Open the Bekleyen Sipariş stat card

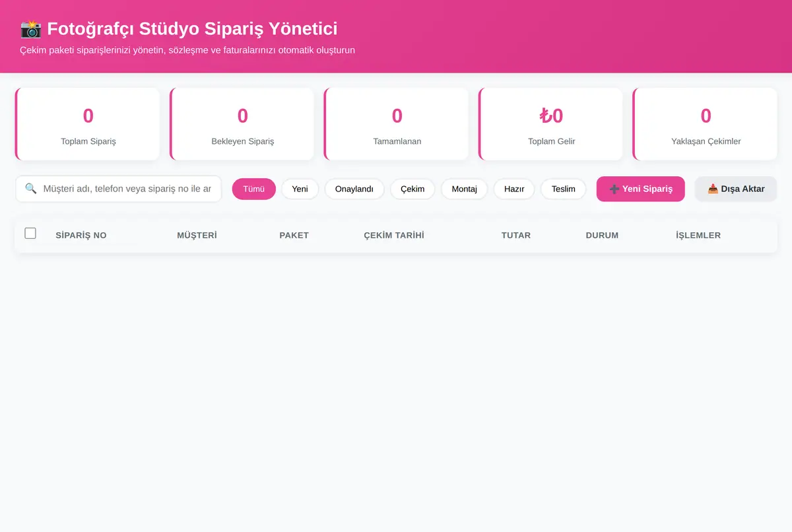click(242, 124)
